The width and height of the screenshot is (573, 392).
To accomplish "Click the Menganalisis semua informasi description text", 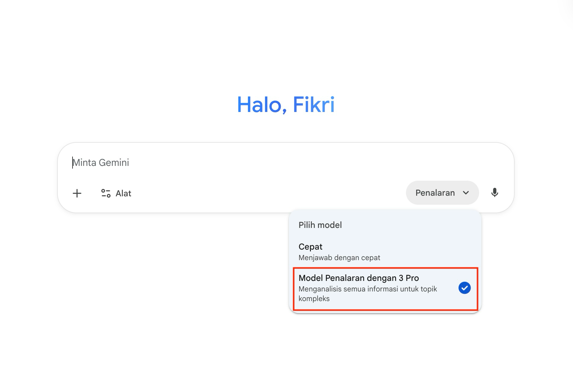I will coord(367,289).
